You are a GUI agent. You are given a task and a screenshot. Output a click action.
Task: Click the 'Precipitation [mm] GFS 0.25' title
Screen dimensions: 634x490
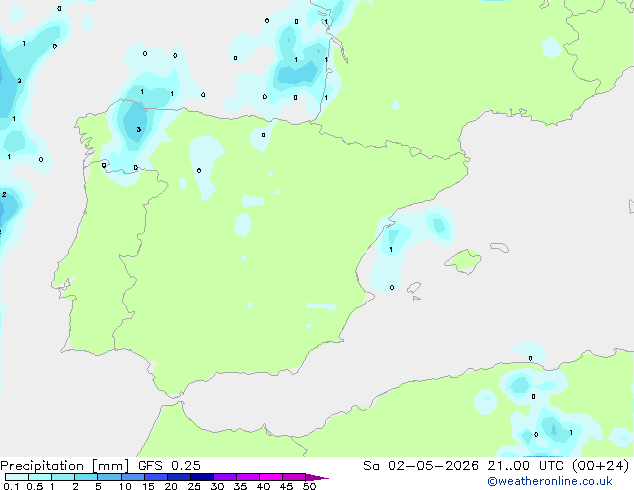(100, 466)
